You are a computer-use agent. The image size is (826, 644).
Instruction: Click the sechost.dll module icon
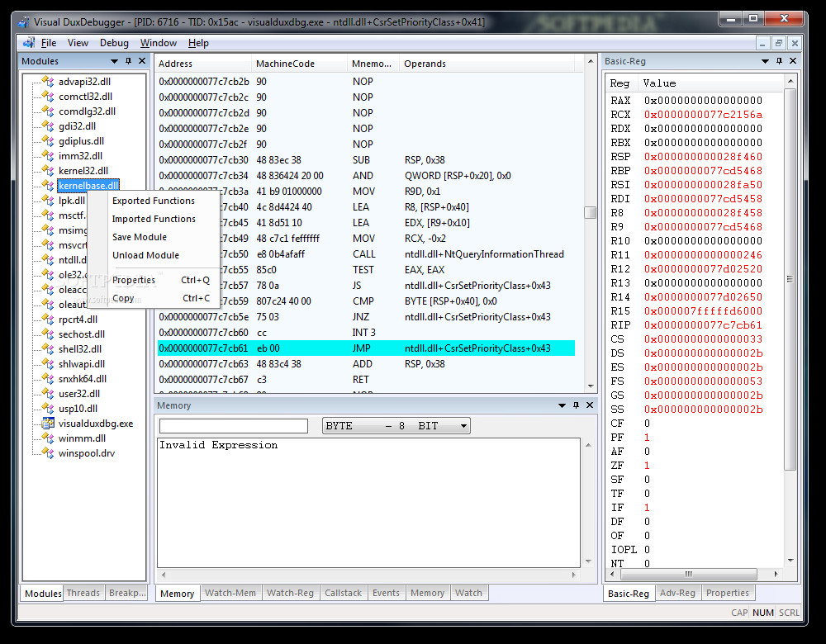pos(48,334)
